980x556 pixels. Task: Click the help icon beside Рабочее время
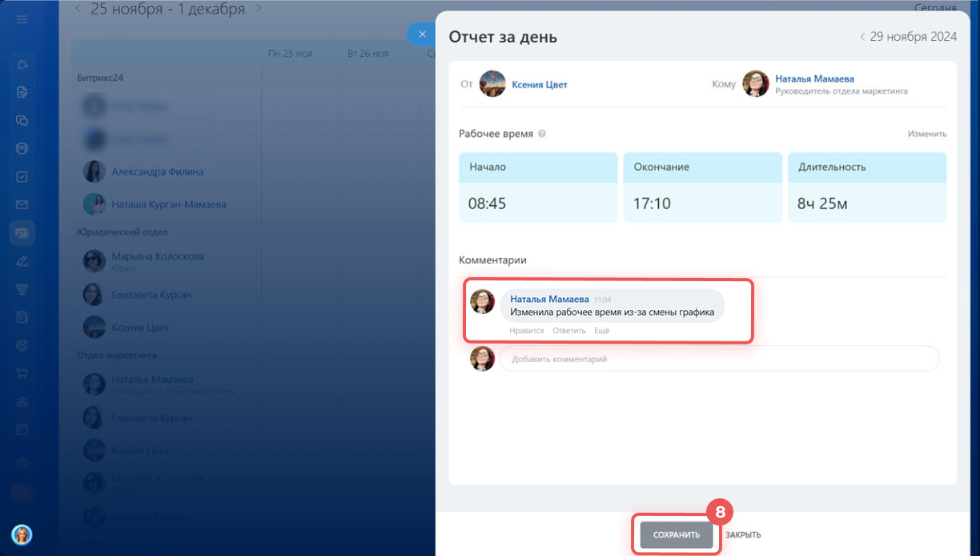542,134
